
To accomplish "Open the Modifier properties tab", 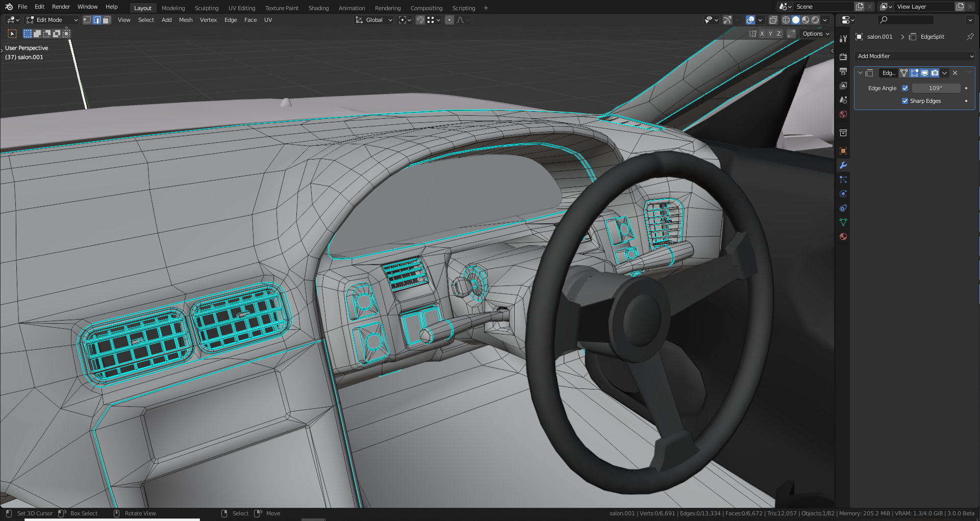I will [x=843, y=165].
